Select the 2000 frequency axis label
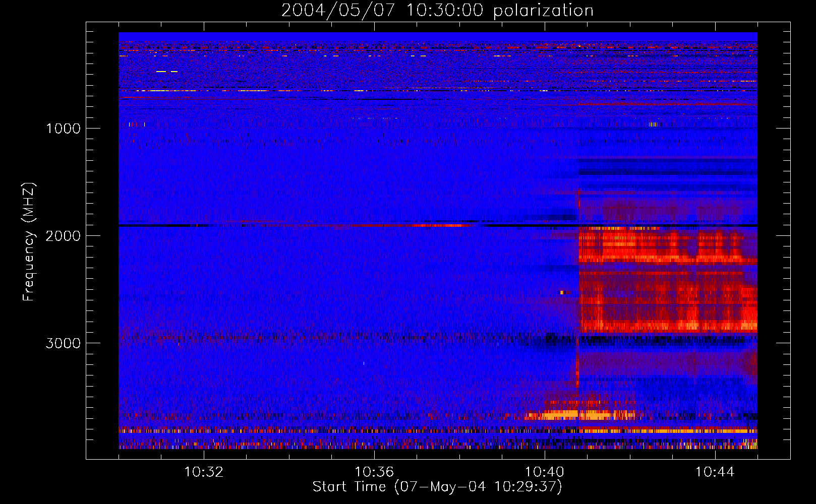The width and height of the screenshot is (816, 504). click(x=63, y=236)
